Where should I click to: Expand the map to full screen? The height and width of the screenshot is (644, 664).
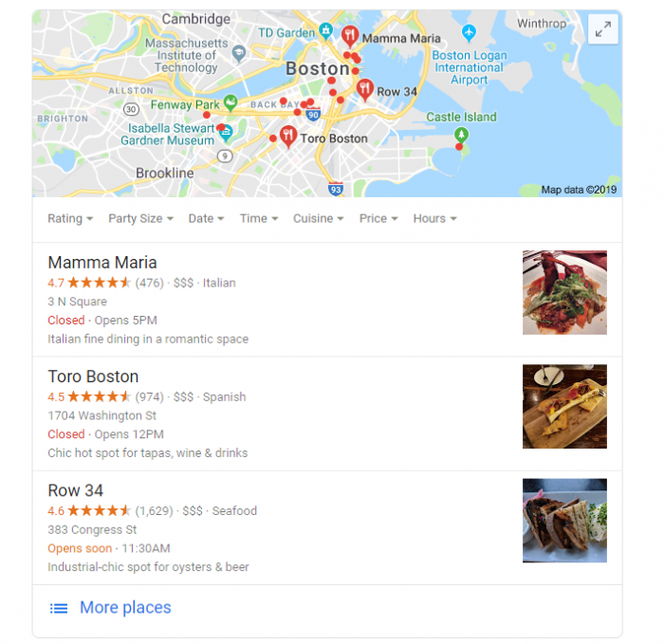point(602,29)
